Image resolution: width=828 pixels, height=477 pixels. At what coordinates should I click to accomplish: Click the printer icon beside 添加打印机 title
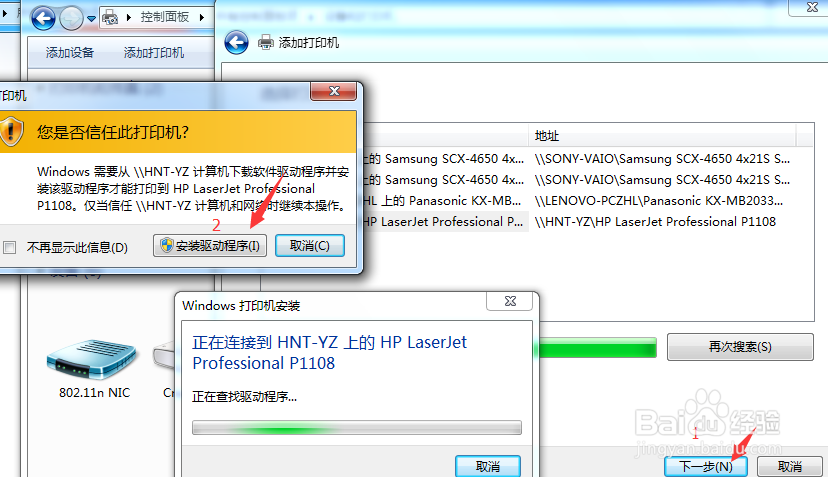pyautogui.click(x=266, y=42)
